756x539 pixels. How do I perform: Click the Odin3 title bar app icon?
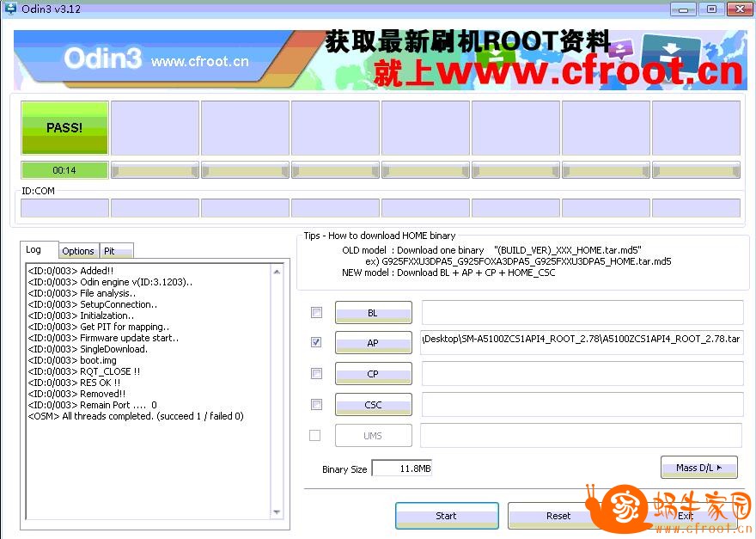point(9,9)
